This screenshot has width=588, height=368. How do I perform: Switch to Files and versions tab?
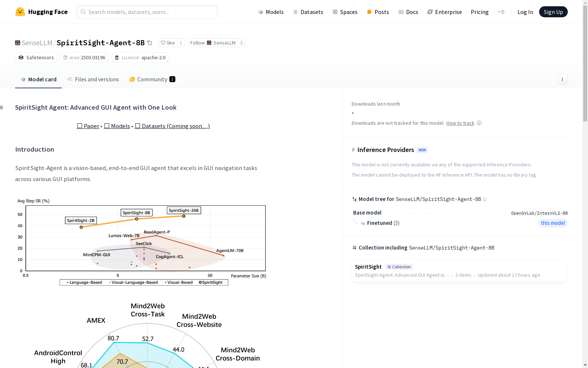pos(93,79)
